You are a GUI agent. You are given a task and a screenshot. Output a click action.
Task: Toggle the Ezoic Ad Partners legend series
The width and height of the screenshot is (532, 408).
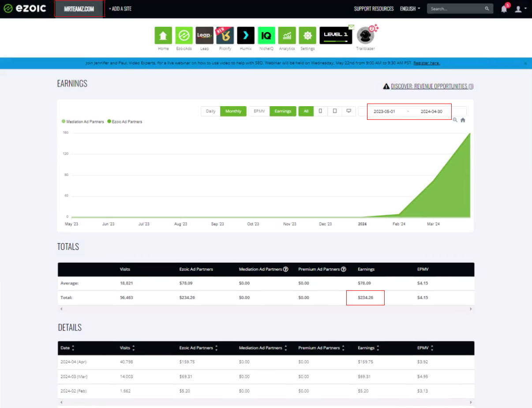(x=125, y=122)
